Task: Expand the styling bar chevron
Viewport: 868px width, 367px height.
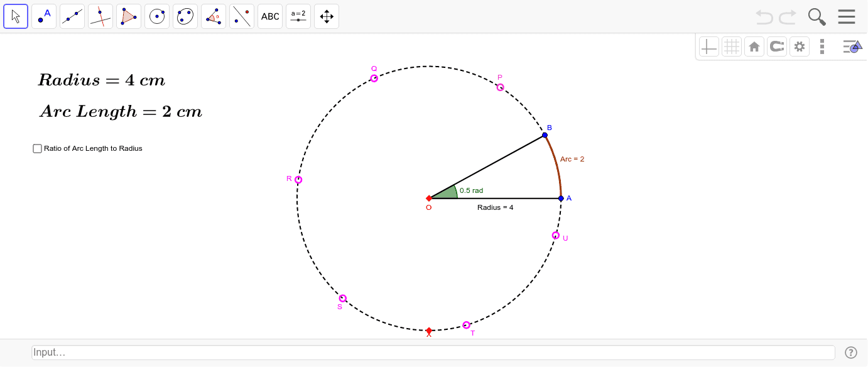Action: (x=852, y=46)
